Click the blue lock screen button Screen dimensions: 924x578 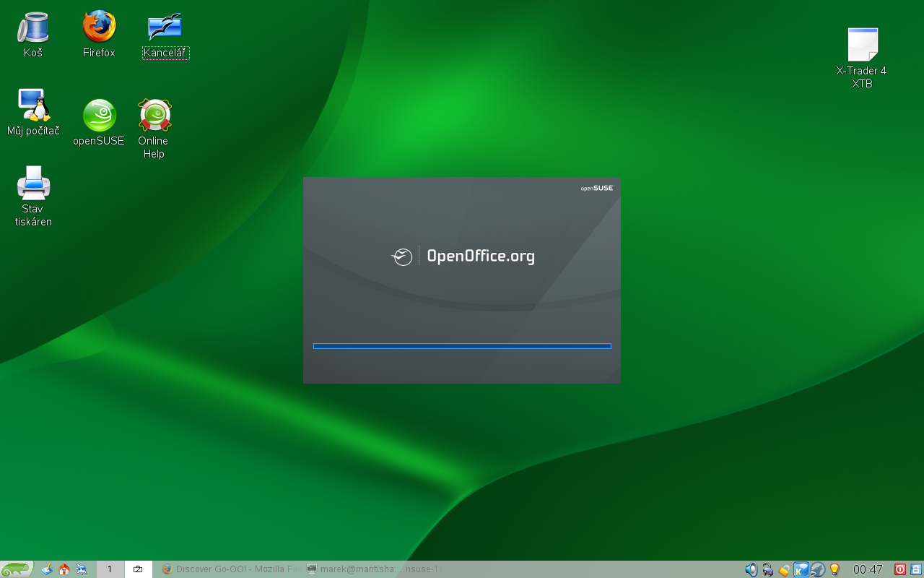(916, 569)
